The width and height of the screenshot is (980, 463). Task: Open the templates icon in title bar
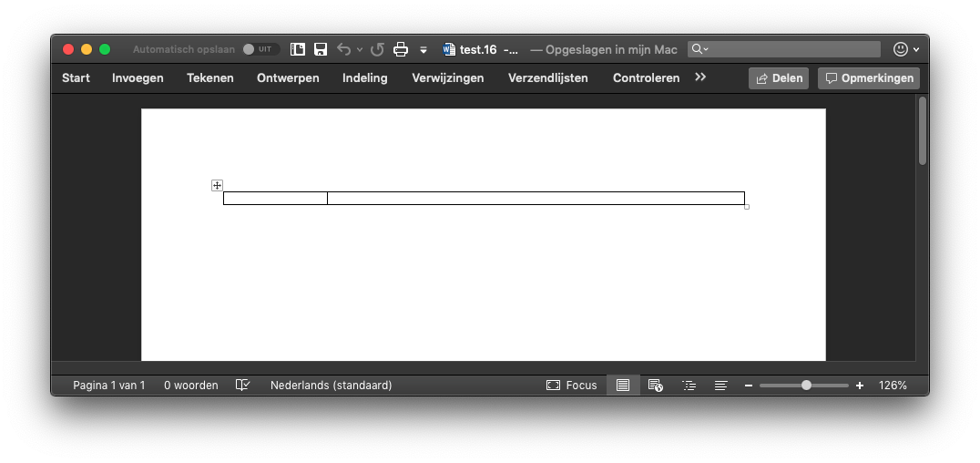298,49
